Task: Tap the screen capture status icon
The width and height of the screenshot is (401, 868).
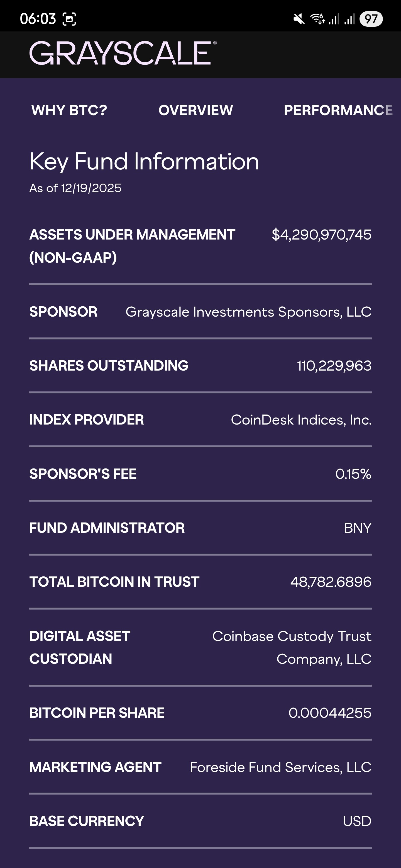Action: point(69,19)
